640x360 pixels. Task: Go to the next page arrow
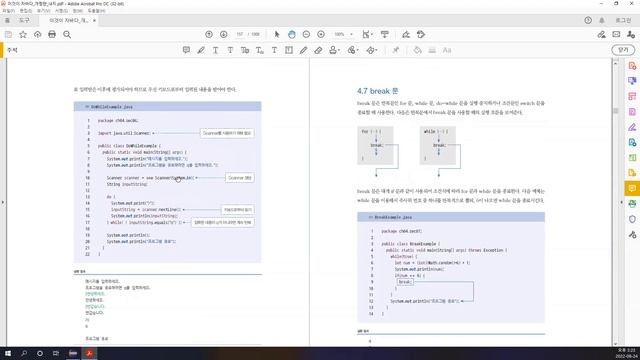pos(224,34)
